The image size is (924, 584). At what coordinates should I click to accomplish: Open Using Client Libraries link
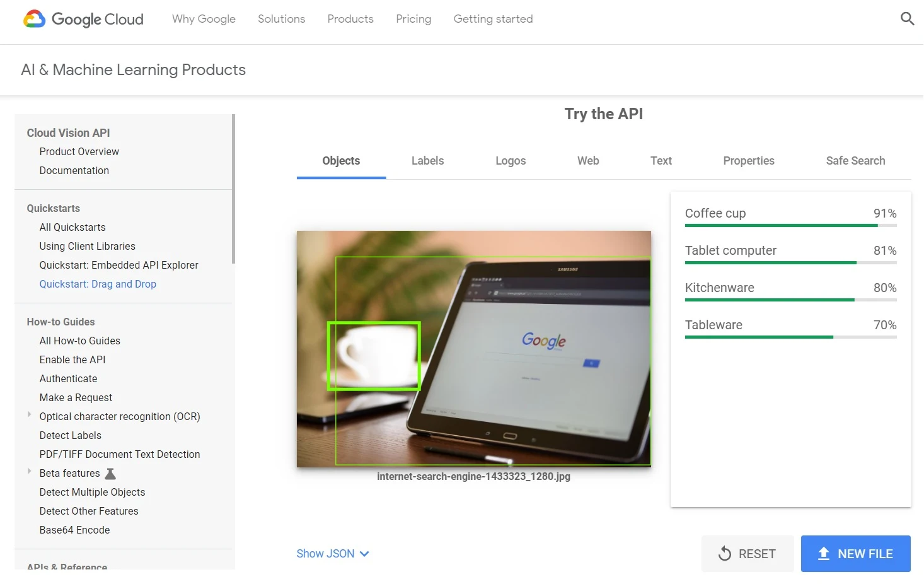point(87,246)
